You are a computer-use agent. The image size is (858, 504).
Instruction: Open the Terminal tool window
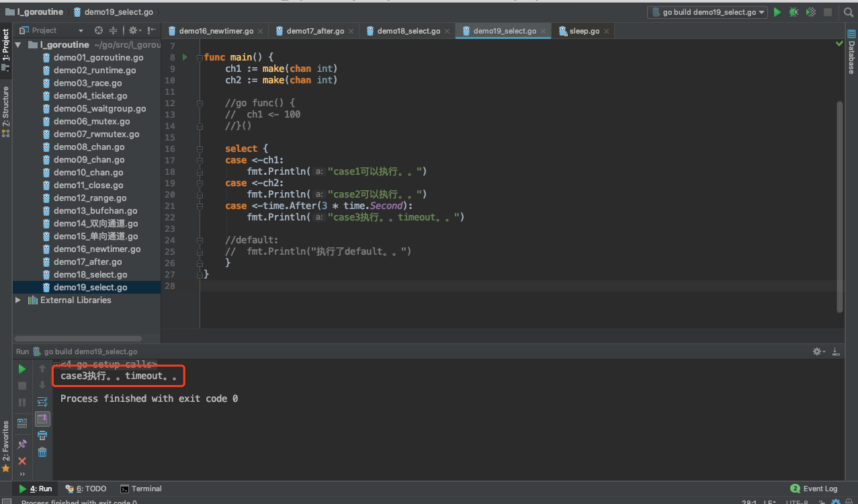[141, 489]
